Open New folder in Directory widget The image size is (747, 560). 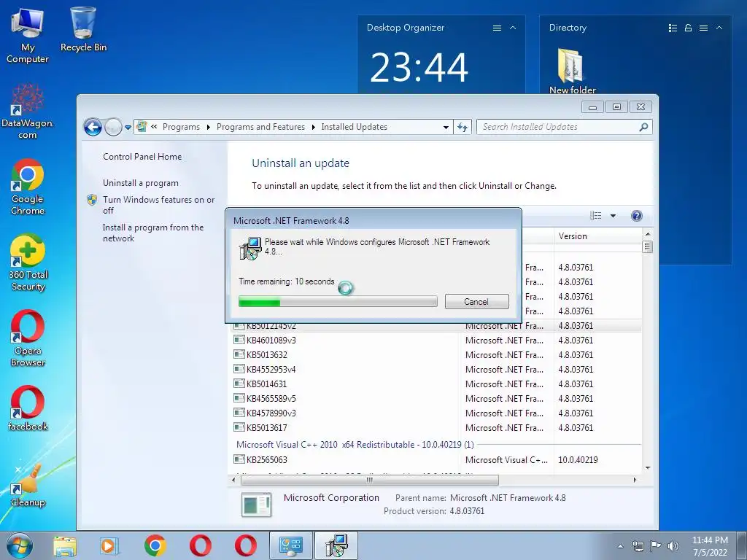(x=572, y=71)
